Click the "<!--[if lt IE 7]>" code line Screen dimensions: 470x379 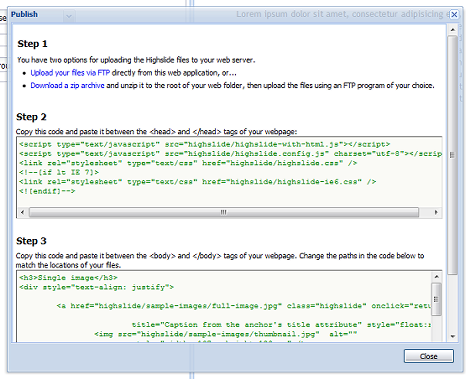(x=59, y=172)
